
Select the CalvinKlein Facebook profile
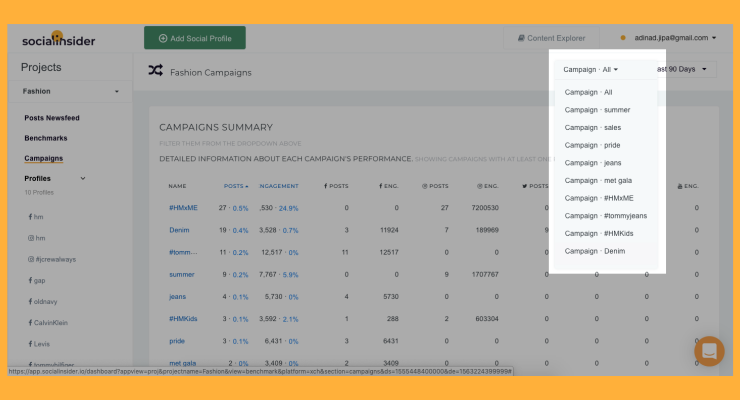(48, 323)
